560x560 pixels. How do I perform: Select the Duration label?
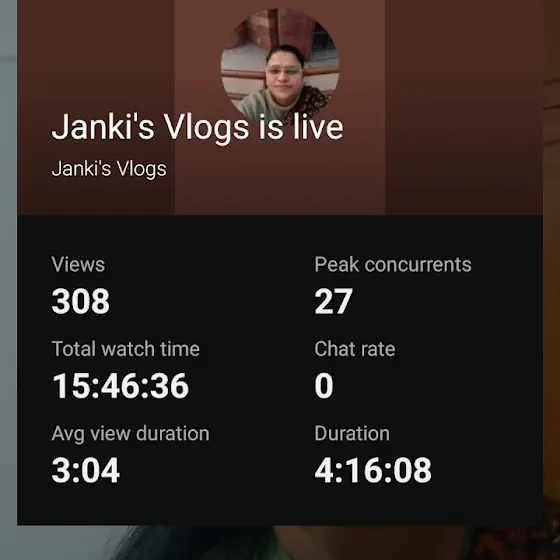[x=352, y=434]
